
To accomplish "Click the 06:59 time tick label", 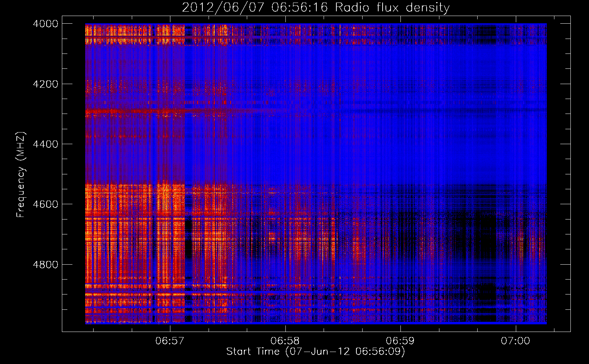I will tap(400, 341).
